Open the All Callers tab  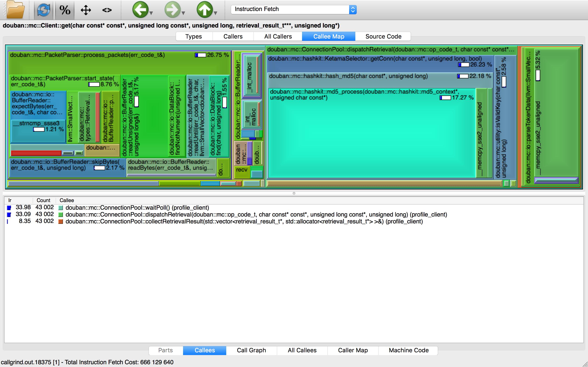point(278,36)
